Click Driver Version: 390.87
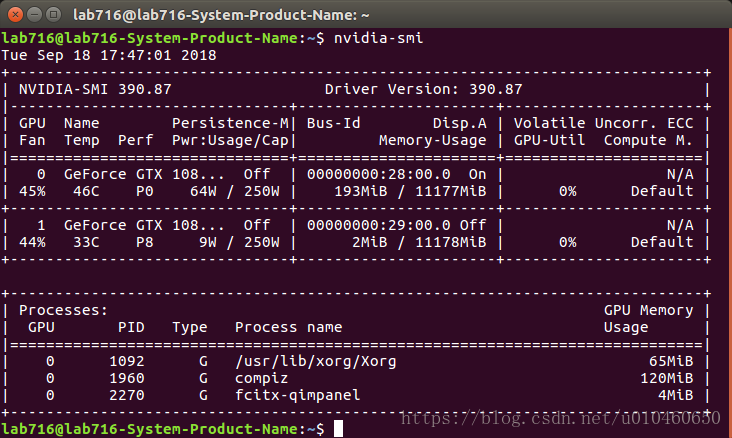Image resolution: width=732 pixels, height=438 pixels. click(423, 89)
